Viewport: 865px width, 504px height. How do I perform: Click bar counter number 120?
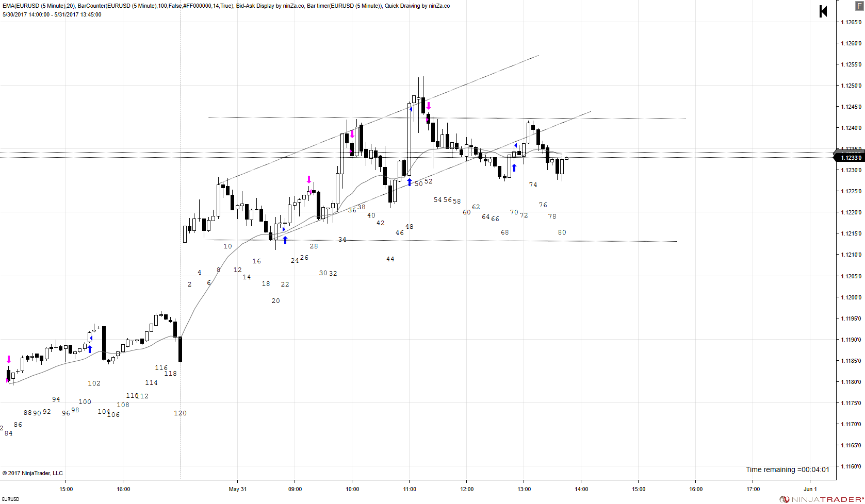(180, 413)
